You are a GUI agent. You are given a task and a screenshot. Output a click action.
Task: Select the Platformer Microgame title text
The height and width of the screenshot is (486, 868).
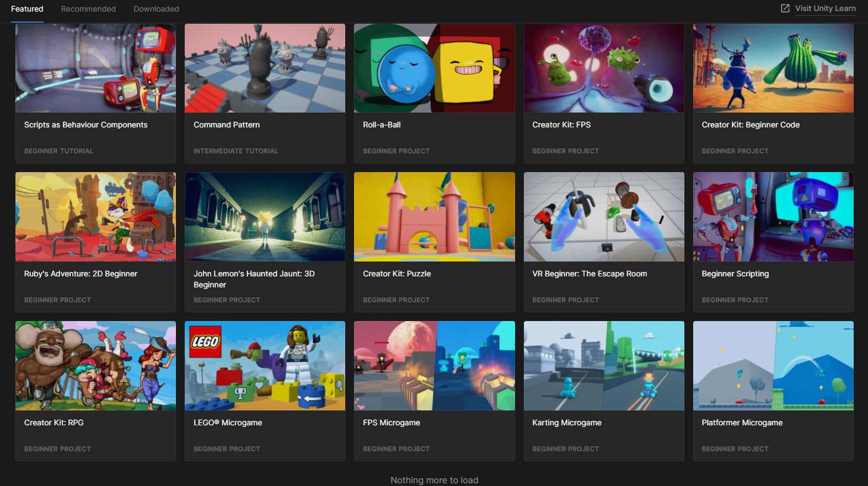[x=742, y=423]
